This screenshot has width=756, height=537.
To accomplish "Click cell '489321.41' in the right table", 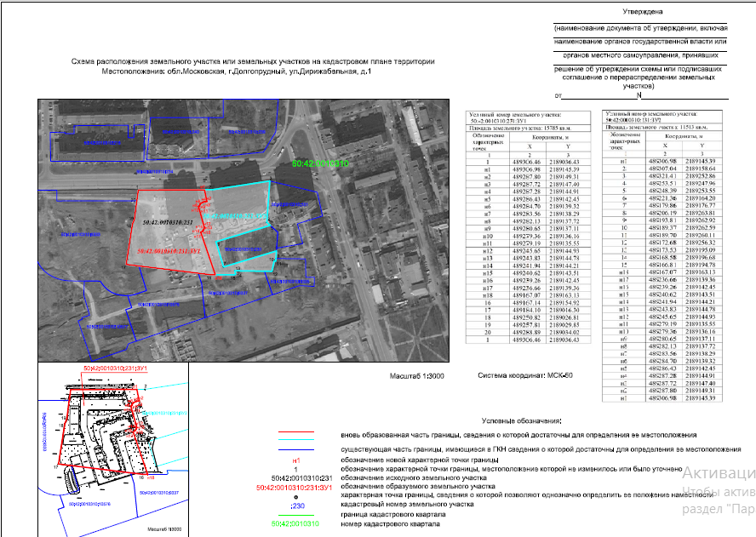I will pyautogui.click(x=662, y=176).
